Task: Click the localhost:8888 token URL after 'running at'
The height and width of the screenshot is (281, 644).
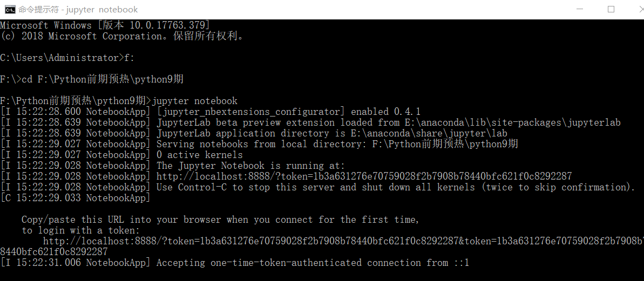Action: (364, 176)
